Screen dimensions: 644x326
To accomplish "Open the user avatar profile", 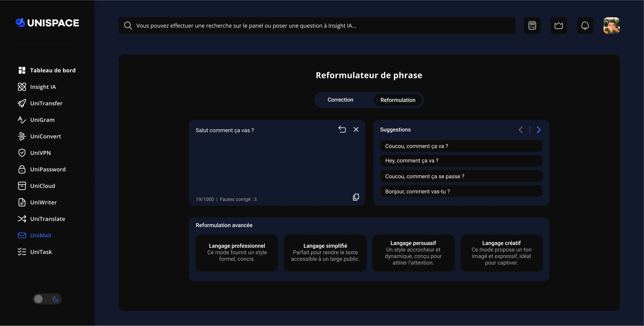I will click(611, 25).
